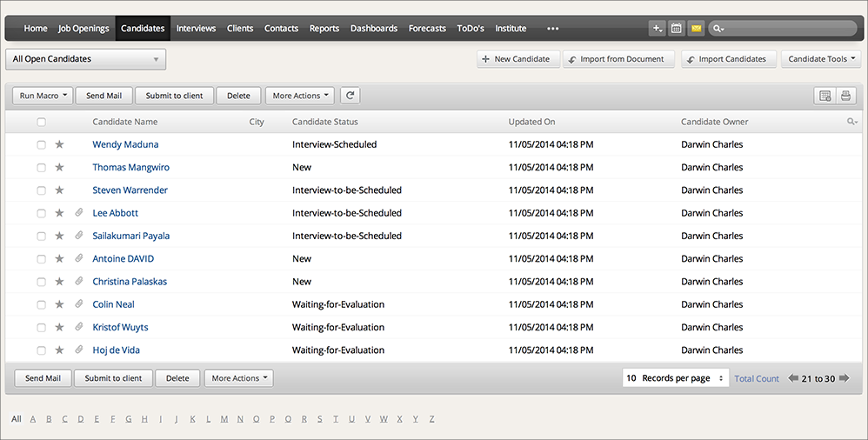Viewport: 868px width, 440px height.
Task: Switch to the Interviews tab
Action: pyautogui.click(x=196, y=29)
